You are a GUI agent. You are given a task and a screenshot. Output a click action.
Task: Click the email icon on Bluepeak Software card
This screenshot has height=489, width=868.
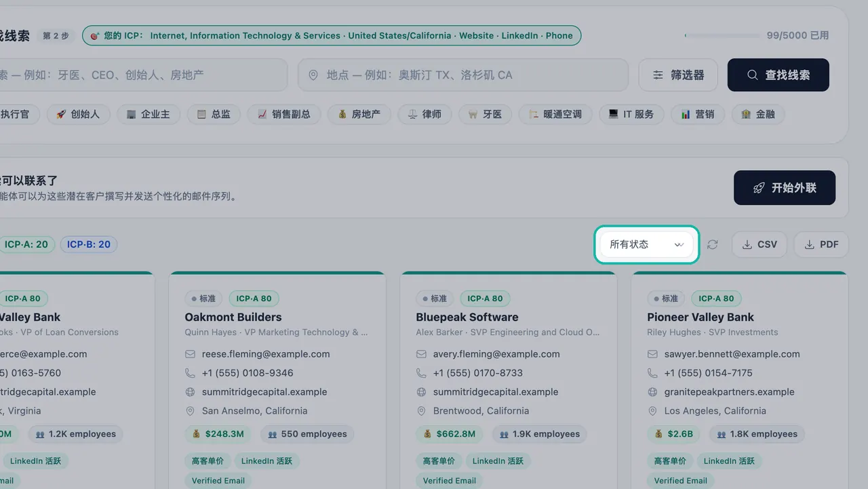coord(421,354)
